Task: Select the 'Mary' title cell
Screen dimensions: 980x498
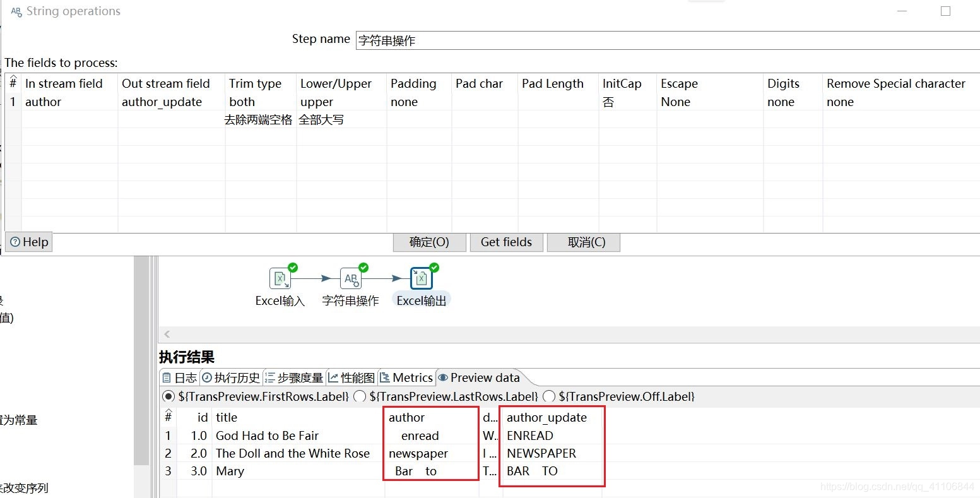Action: pyautogui.click(x=298, y=471)
